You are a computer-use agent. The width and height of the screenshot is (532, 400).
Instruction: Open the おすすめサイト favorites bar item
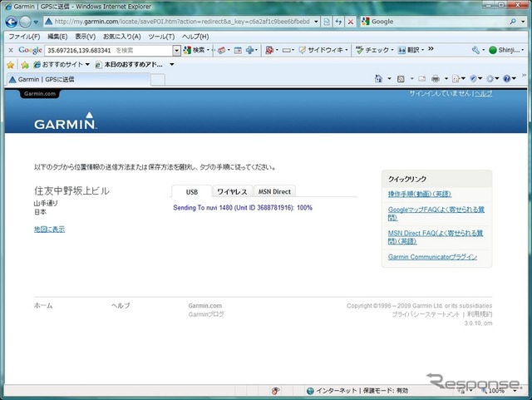(x=62, y=65)
